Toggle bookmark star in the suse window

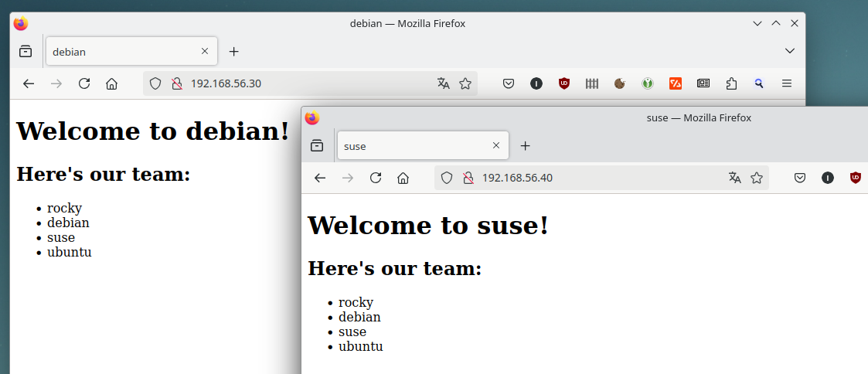(x=757, y=178)
